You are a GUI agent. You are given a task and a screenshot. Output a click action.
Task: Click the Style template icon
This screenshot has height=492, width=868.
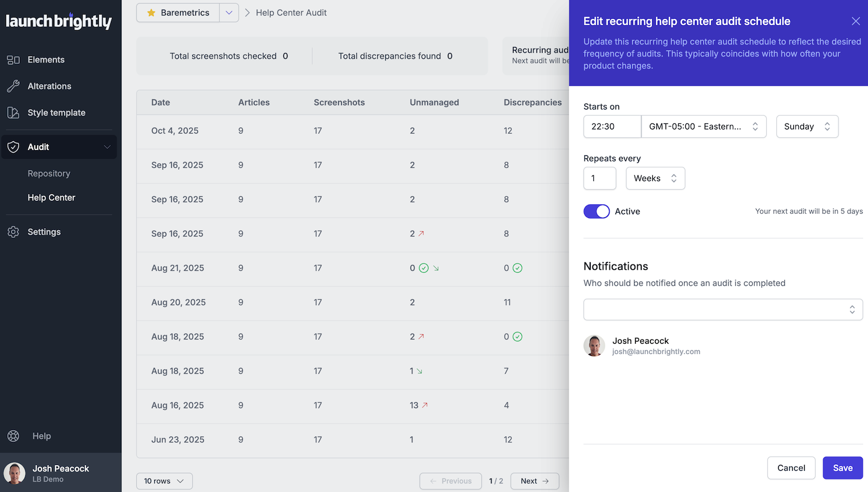point(13,113)
